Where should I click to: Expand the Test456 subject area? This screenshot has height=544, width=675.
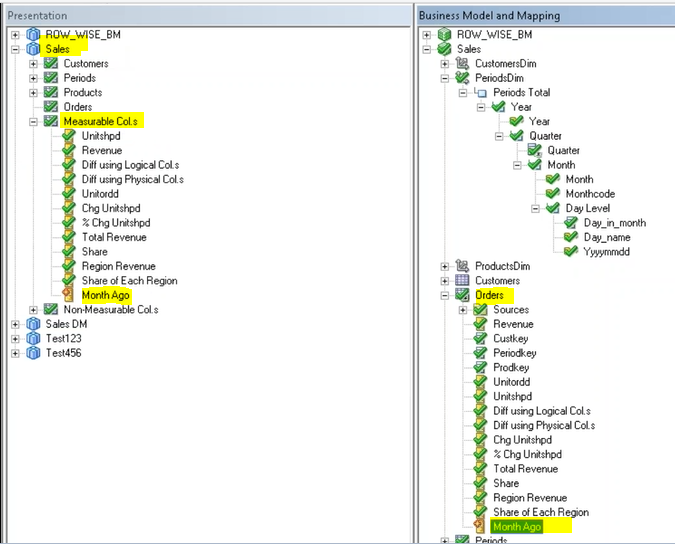(x=15, y=353)
